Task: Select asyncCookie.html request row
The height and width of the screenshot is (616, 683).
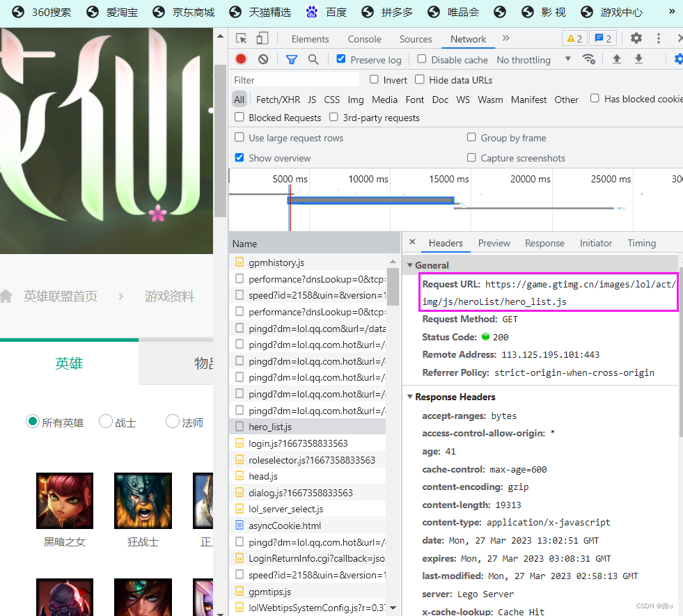Action: 308,526
